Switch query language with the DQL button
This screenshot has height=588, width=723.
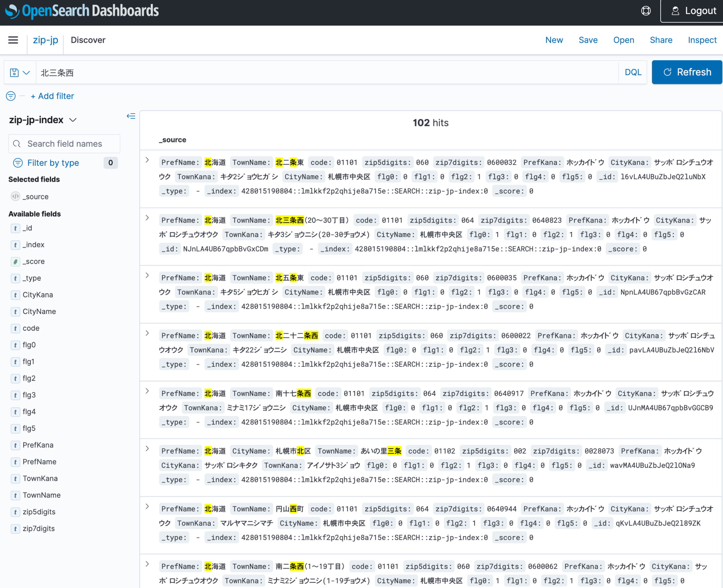click(633, 72)
